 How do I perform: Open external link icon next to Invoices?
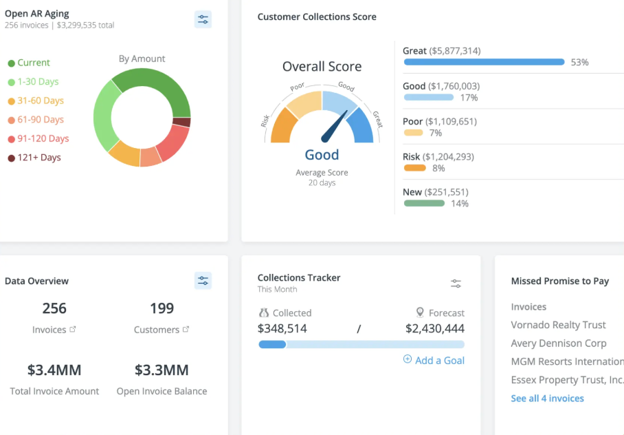73,330
